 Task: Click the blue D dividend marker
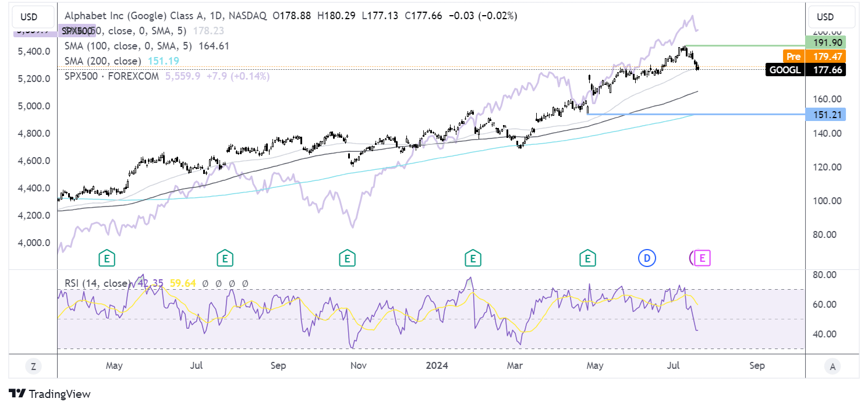point(646,258)
